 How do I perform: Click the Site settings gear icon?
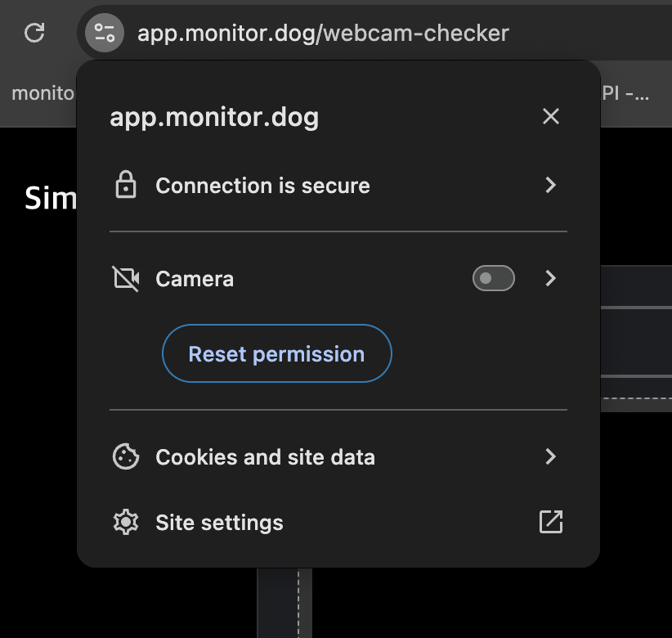pos(126,522)
